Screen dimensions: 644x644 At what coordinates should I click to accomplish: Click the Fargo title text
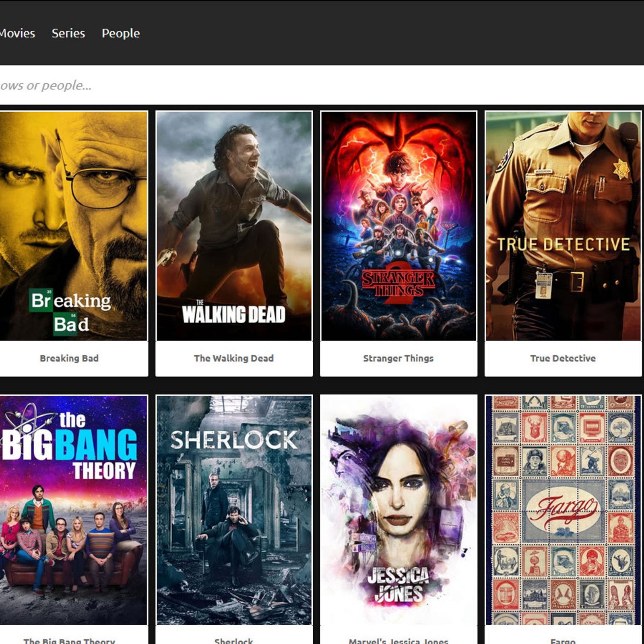[563, 640]
